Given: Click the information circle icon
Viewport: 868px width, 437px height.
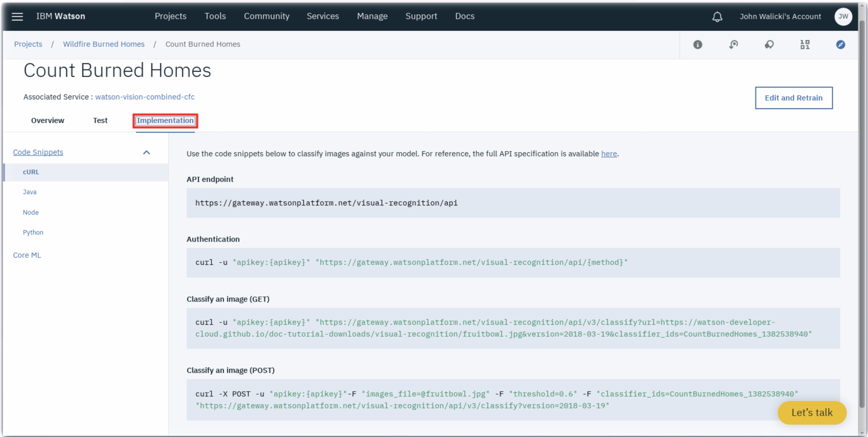Looking at the screenshot, I should pos(698,44).
